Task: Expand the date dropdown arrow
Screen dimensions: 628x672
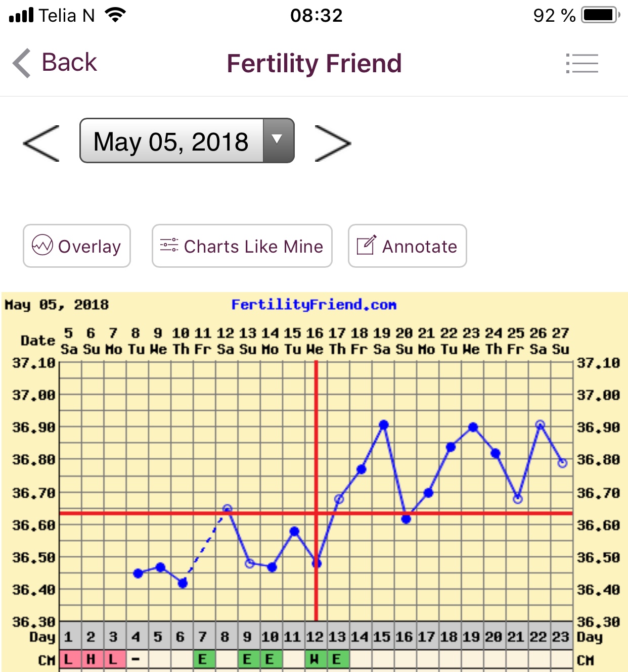Action: pyautogui.click(x=277, y=140)
